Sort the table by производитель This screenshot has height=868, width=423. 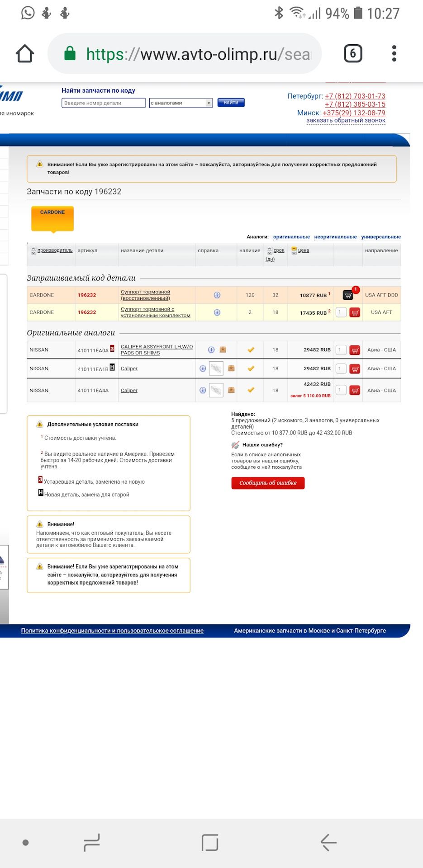55,250
